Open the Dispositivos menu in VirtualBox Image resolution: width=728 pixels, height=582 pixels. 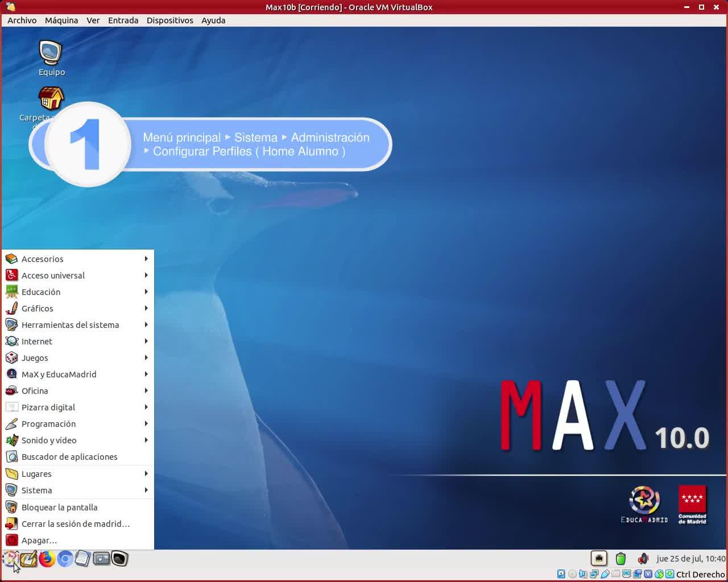pyautogui.click(x=169, y=20)
